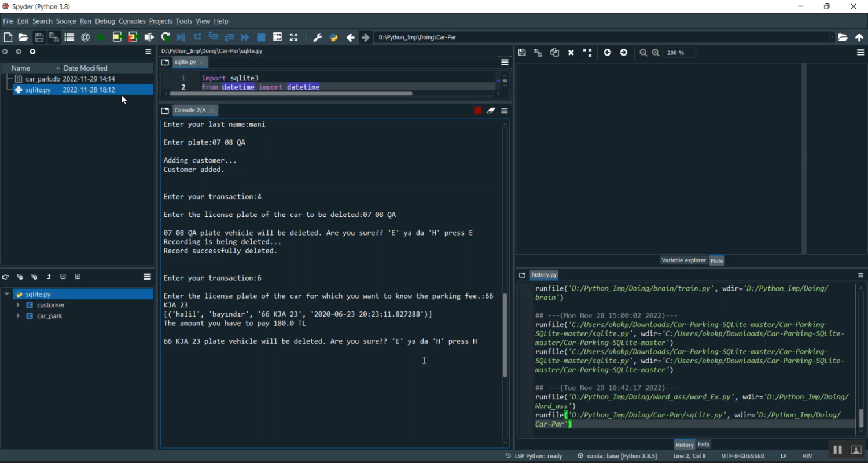Open the working directory dropdown arrow
The image size is (868, 463).
pos(832,37)
